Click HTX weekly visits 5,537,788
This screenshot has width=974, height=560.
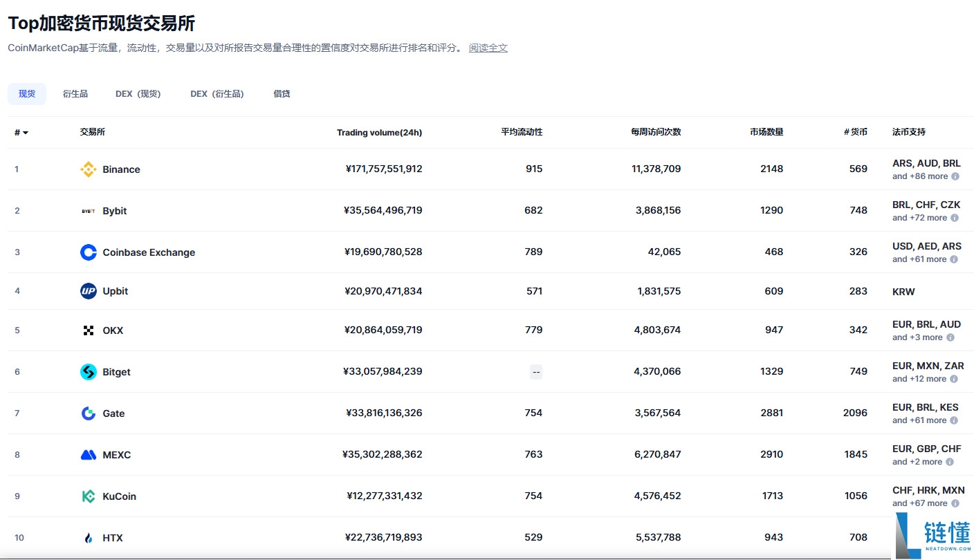[657, 537]
